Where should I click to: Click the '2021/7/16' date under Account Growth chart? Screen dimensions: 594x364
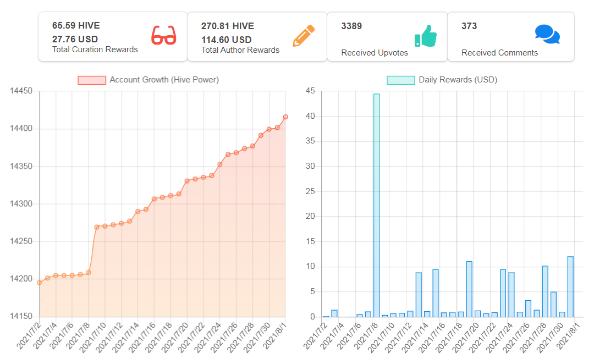pyautogui.click(x=141, y=337)
